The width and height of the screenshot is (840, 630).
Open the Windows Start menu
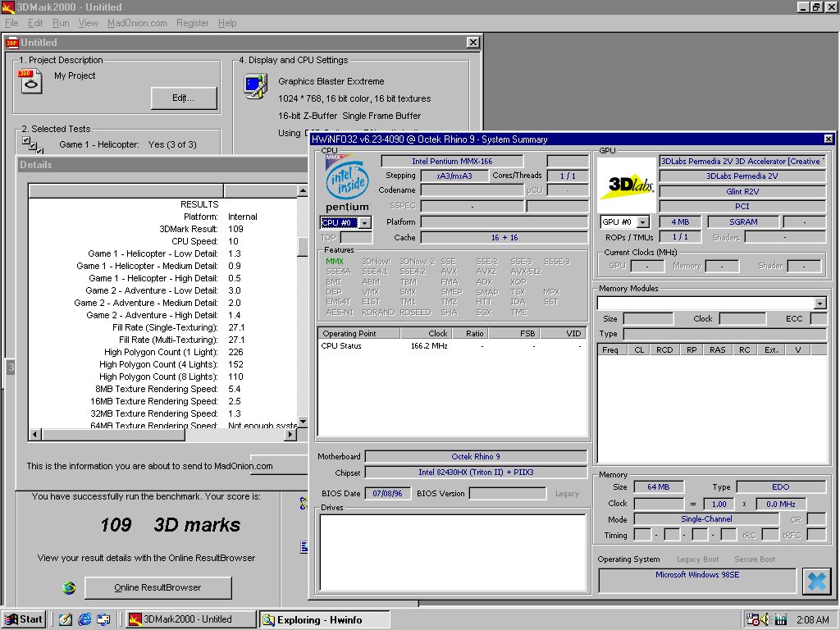[24, 619]
